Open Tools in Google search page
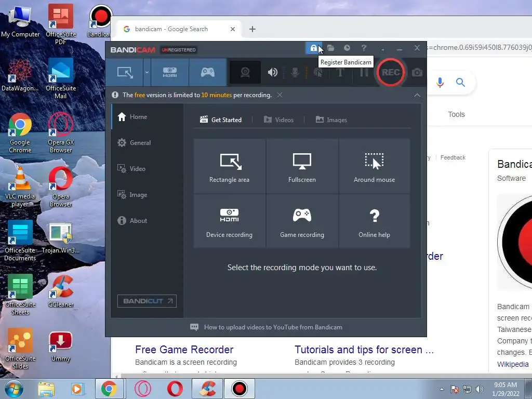This screenshot has height=399, width=532. 456,114
